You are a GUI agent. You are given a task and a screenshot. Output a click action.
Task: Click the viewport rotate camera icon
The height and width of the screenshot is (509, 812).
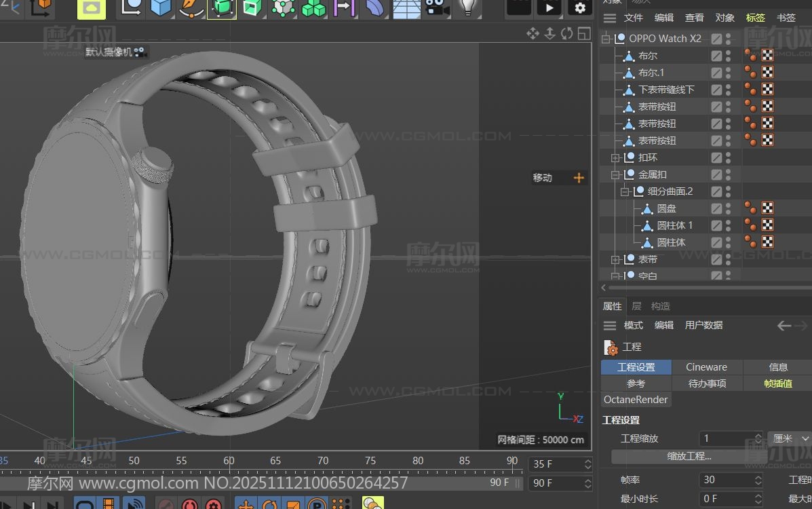click(566, 33)
